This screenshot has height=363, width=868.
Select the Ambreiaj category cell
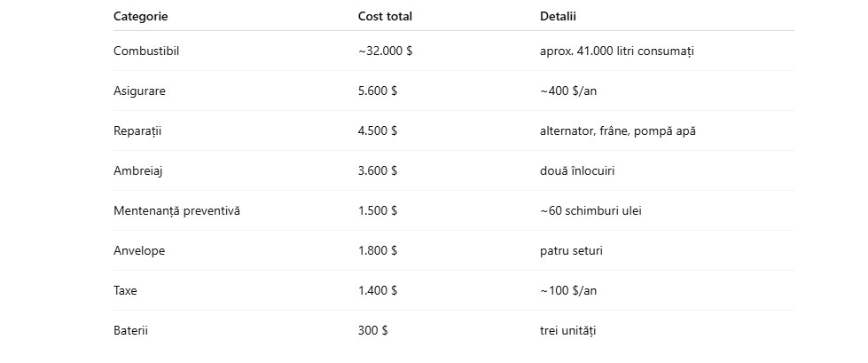click(x=137, y=170)
